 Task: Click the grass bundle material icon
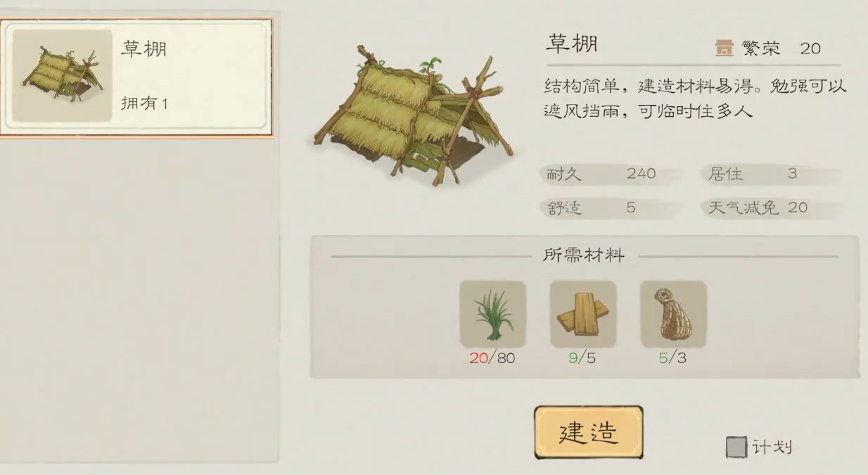[492, 314]
